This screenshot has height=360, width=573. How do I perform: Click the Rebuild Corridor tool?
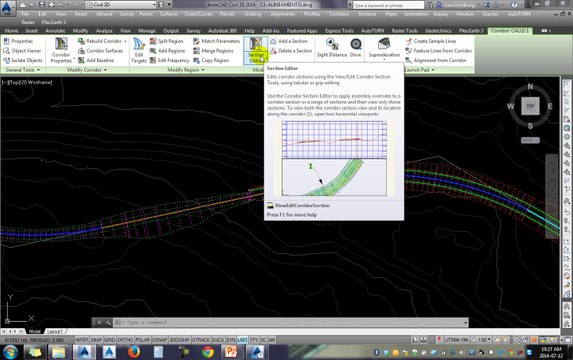click(x=100, y=41)
